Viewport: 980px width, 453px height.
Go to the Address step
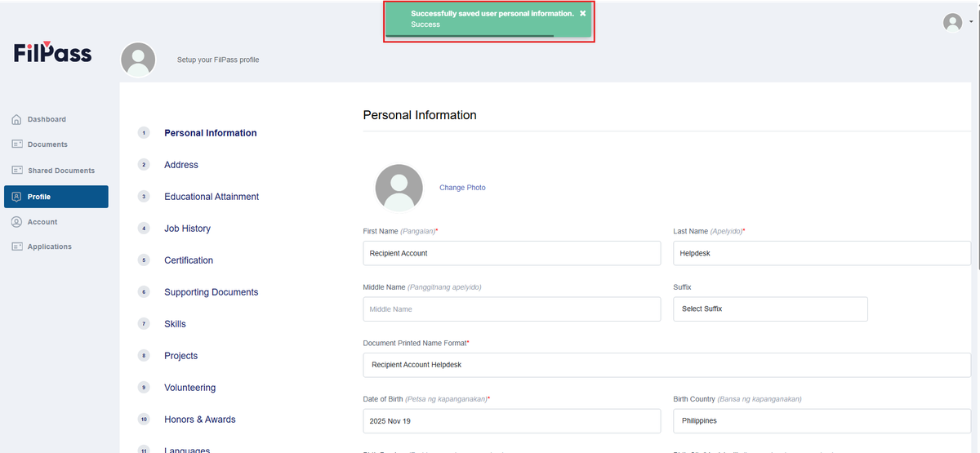pyautogui.click(x=181, y=165)
